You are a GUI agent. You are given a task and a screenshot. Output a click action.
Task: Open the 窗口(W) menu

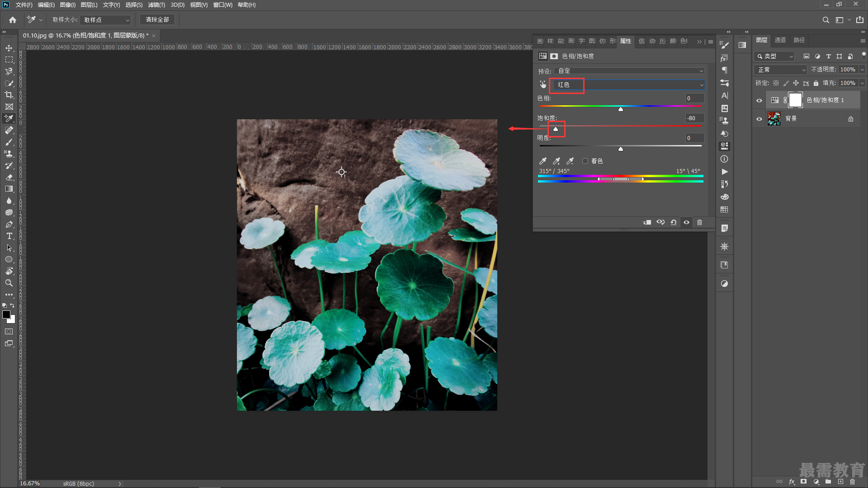click(x=223, y=5)
